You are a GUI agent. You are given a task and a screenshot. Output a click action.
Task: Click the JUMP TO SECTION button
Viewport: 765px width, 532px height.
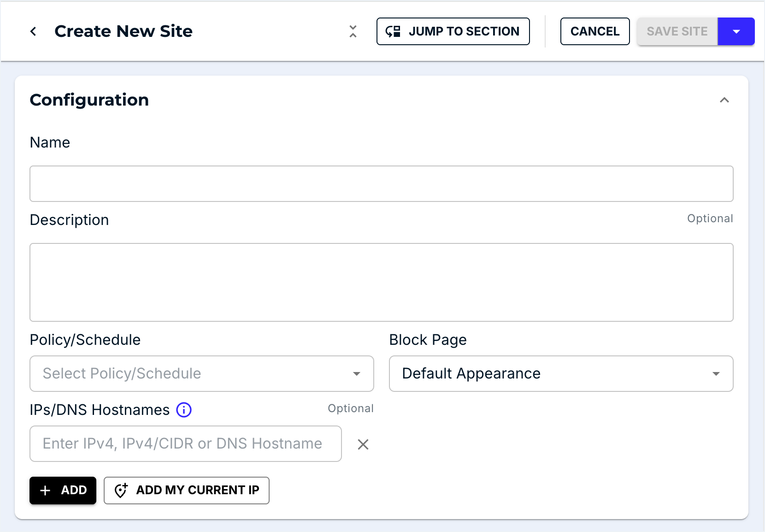pos(453,31)
